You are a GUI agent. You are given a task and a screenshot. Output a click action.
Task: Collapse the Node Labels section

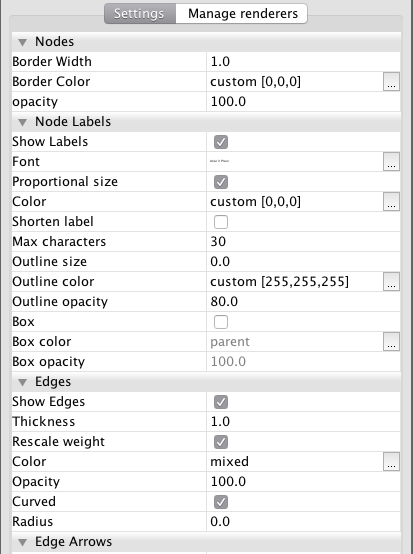tap(23, 122)
